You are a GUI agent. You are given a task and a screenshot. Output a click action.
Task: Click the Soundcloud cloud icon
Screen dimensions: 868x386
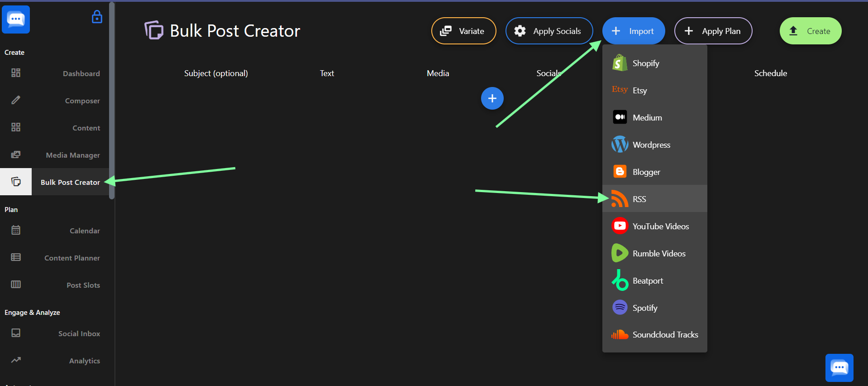tap(620, 334)
